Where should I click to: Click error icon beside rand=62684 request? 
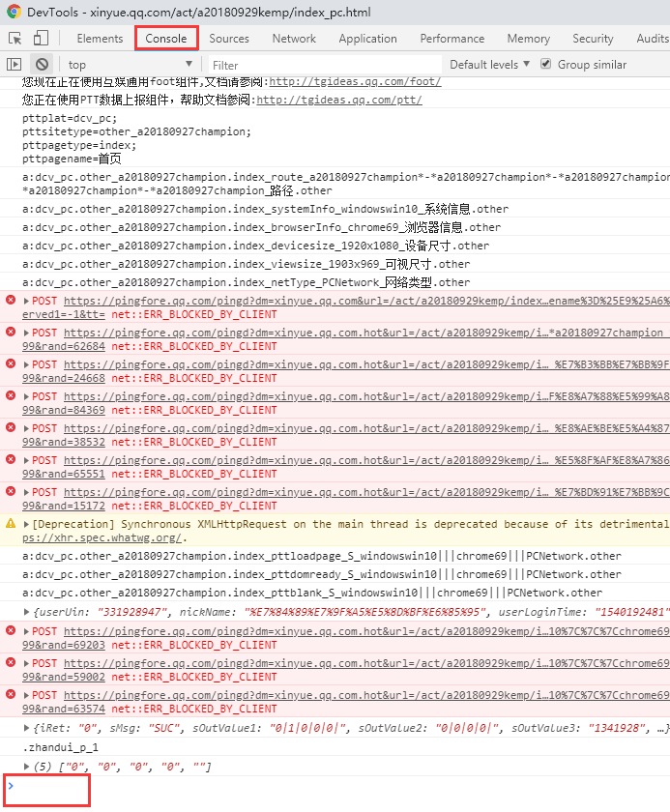point(11,332)
